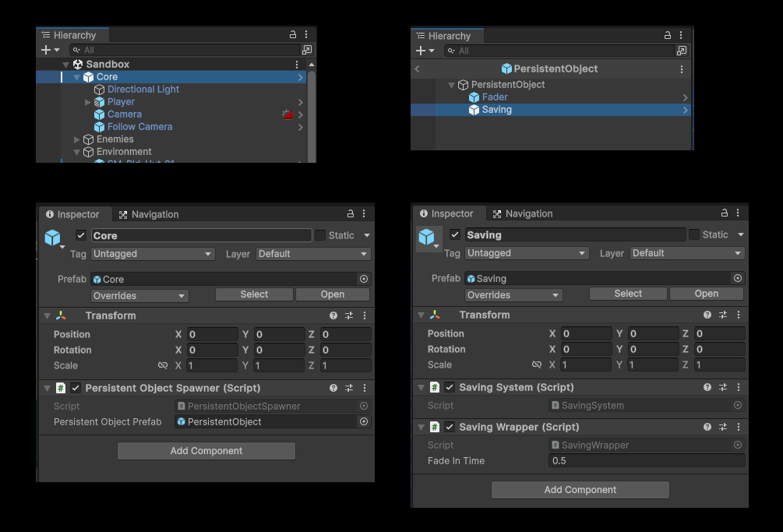Click the lock icon in Saving Inspector

pos(724,213)
